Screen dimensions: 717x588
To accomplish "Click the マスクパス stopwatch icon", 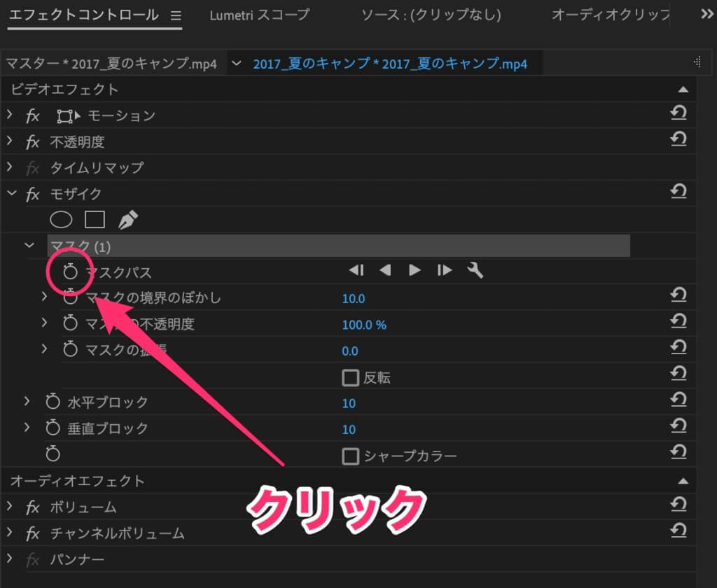I will point(69,272).
